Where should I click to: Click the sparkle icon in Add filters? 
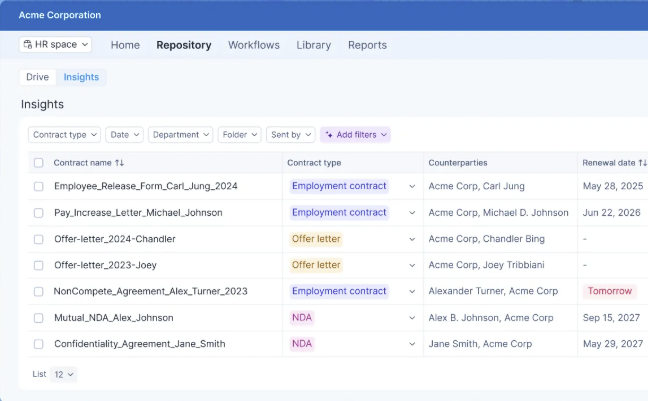(329, 135)
